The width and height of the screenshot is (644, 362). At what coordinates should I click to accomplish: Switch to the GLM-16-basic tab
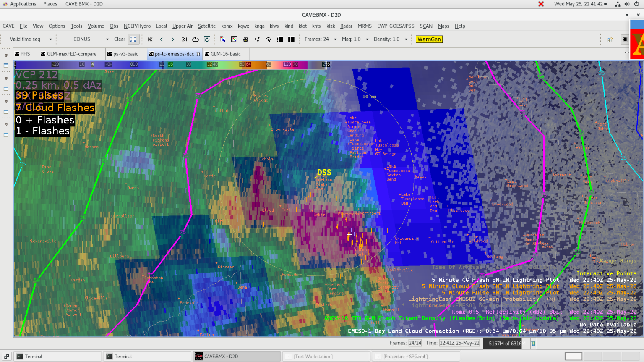tap(225, 54)
